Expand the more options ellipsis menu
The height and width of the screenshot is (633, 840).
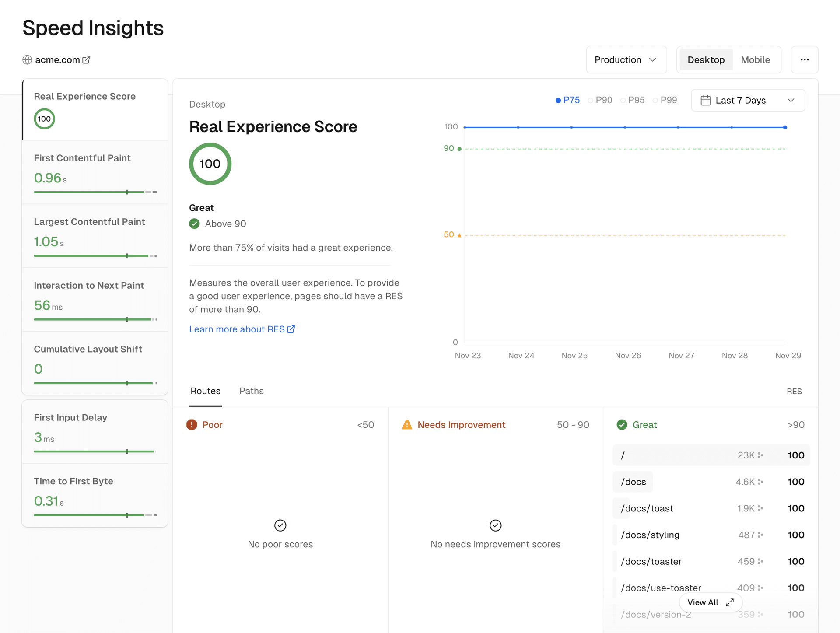(805, 59)
